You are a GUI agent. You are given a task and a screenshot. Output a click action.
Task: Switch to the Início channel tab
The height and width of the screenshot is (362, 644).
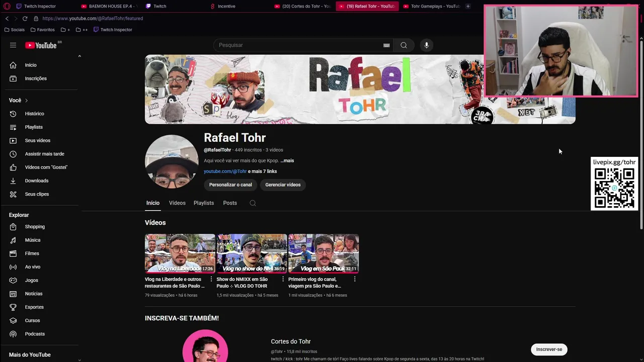(x=153, y=203)
